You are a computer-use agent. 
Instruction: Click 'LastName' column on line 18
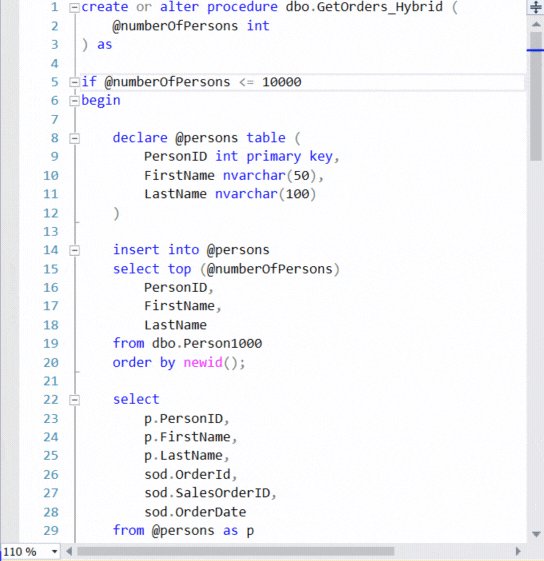click(x=175, y=325)
